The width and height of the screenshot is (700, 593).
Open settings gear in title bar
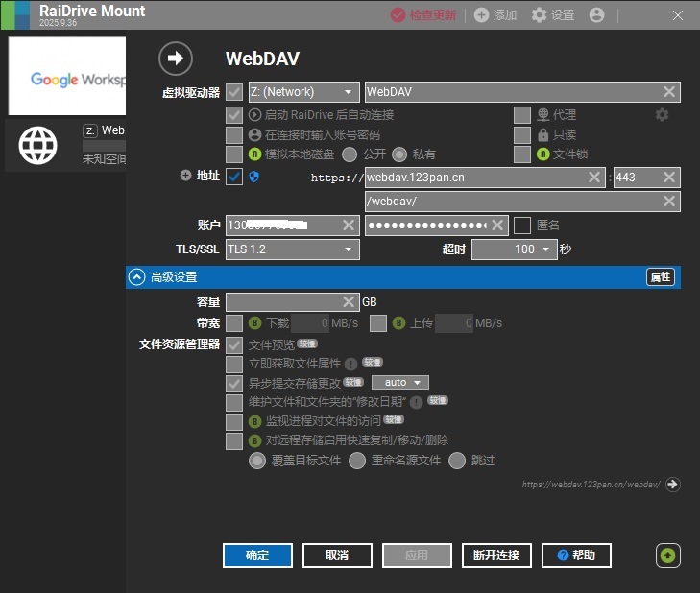coord(539,15)
